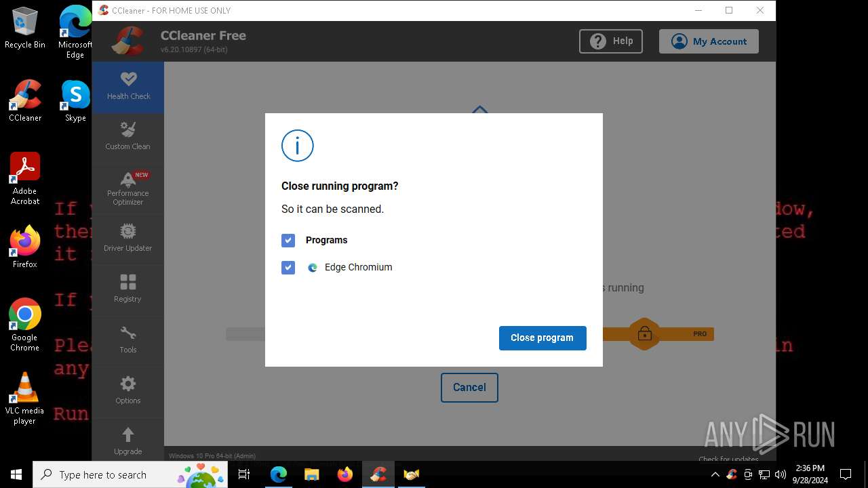Click the Cancel button
Screen dimensions: 868x488
tap(469, 388)
